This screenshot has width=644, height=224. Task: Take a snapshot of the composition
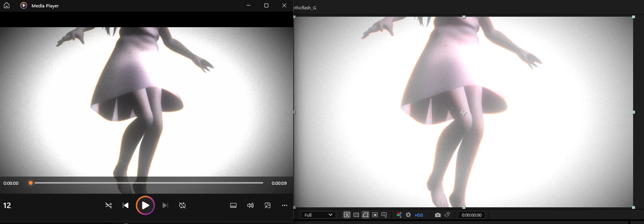pyautogui.click(x=438, y=215)
